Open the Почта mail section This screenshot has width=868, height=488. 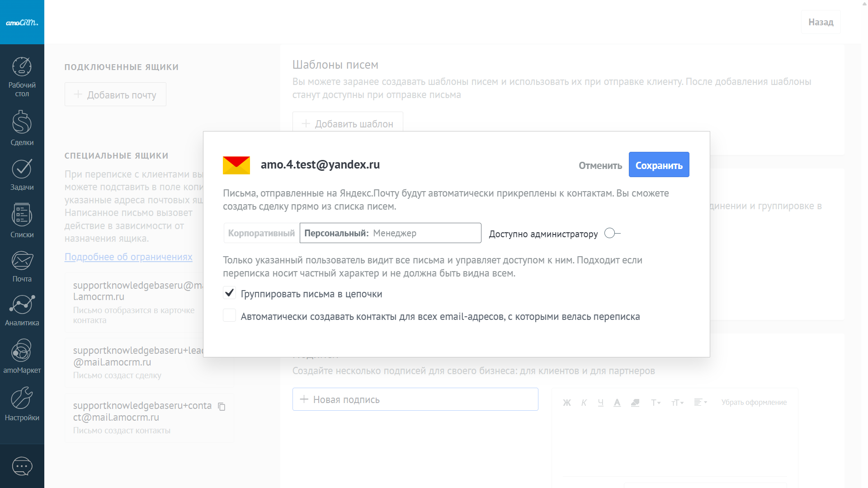[x=22, y=266]
